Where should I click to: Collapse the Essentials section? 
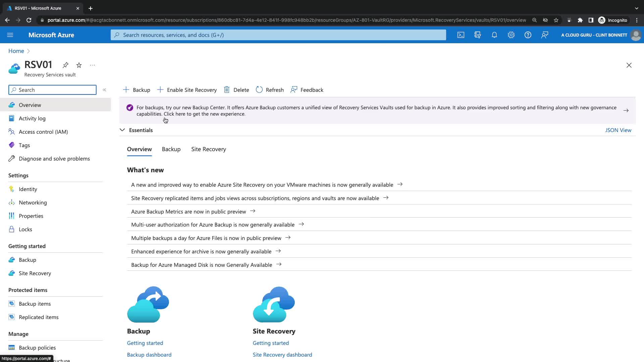[122, 130]
